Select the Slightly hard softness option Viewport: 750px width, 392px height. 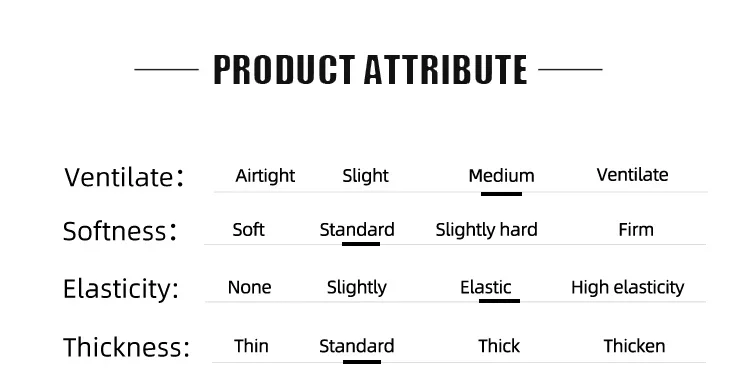click(486, 230)
